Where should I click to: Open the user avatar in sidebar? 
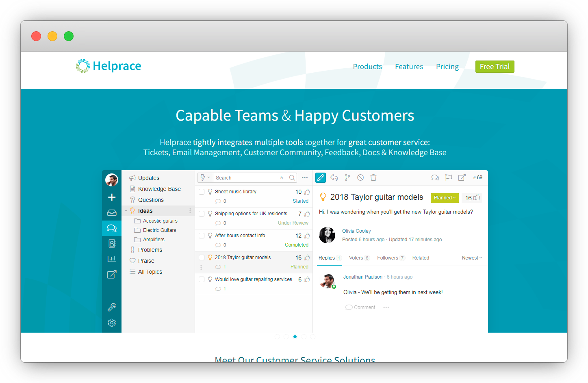(x=112, y=180)
